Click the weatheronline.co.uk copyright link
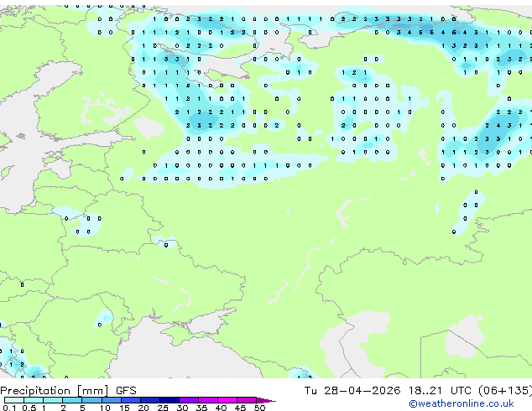The height and width of the screenshot is (411, 532). pyautogui.click(x=461, y=403)
